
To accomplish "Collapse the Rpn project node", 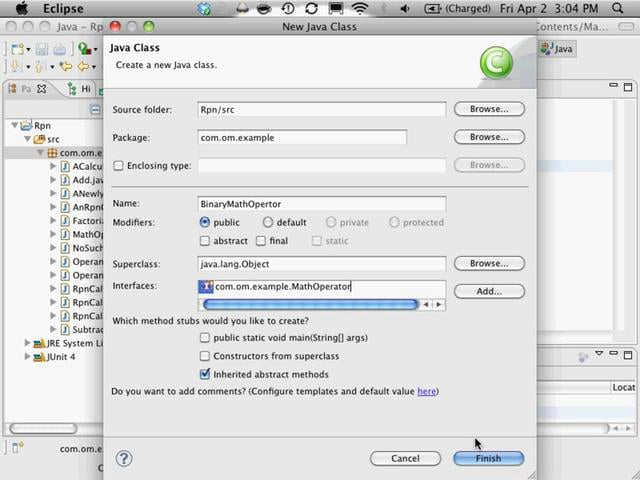I will pos(15,125).
